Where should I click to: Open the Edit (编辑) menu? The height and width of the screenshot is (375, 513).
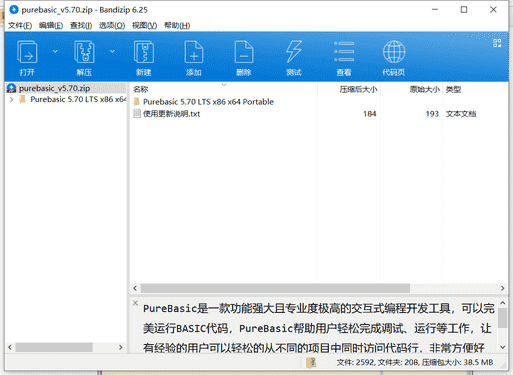click(51, 25)
